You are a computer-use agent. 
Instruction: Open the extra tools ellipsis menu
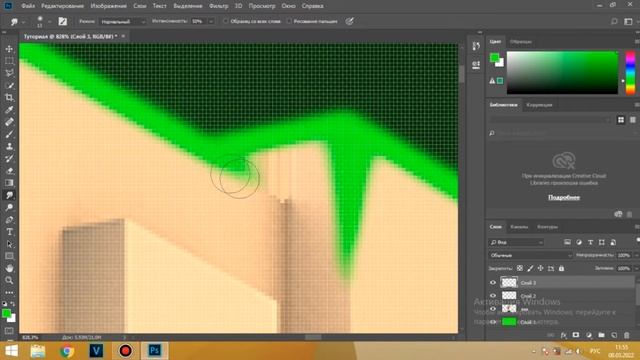coord(9,293)
